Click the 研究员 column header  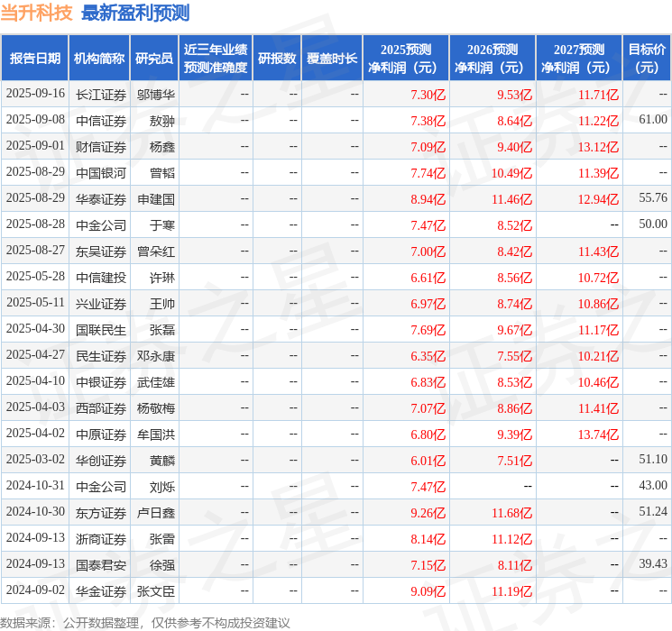point(154,58)
